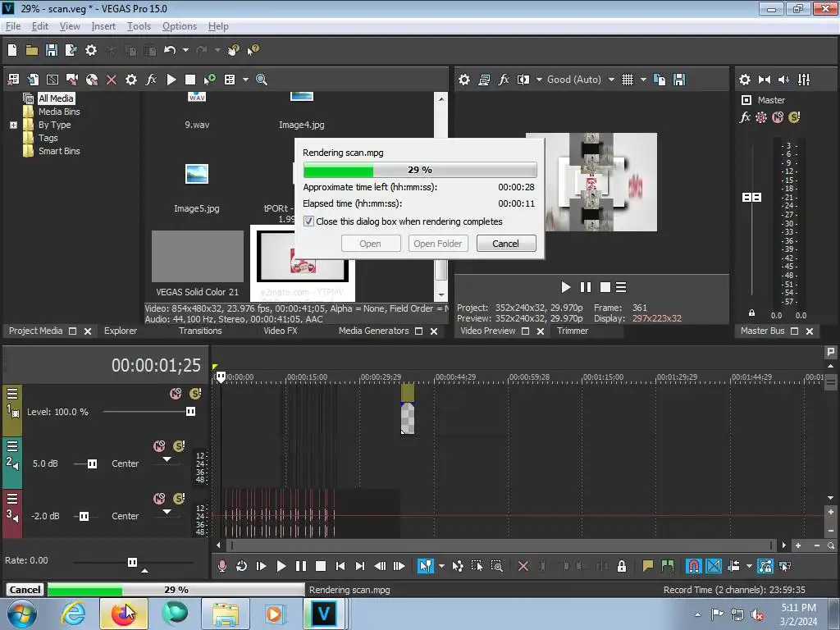Image resolution: width=840 pixels, height=630 pixels.
Task: Select VEGAS Solid Color 21 thumbnail
Action: click(x=197, y=257)
